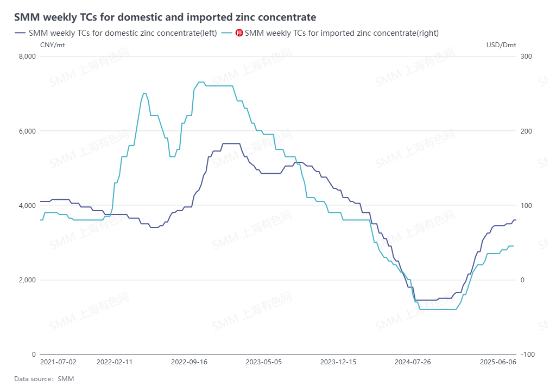Click the 6,000 left axis tick label
This screenshot has height=392, width=556.
pyautogui.click(x=27, y=131)
